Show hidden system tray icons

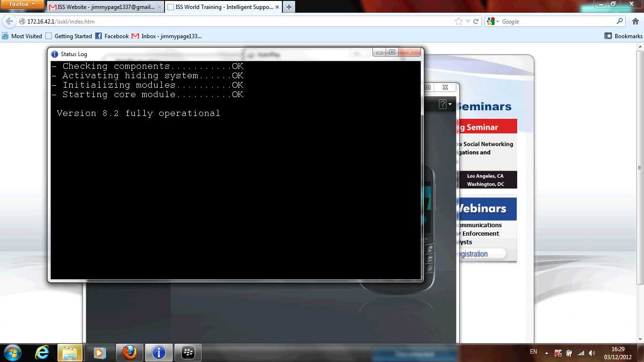click(546, 353)
